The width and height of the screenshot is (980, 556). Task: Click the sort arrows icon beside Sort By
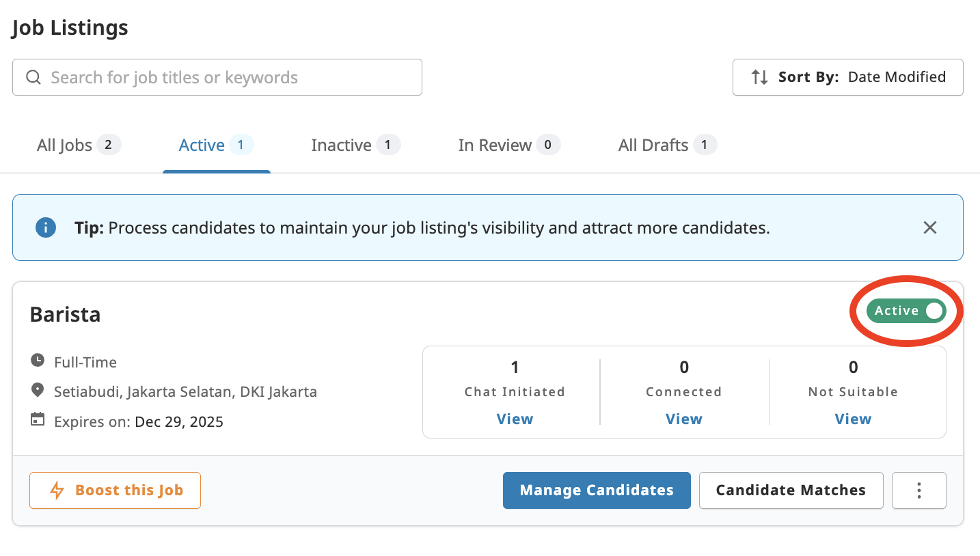pyautogui.click(x=760, y=77)
